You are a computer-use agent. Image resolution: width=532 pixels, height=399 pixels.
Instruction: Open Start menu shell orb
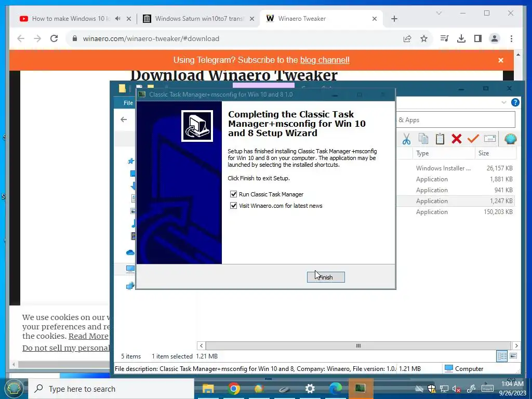(13, 389)
